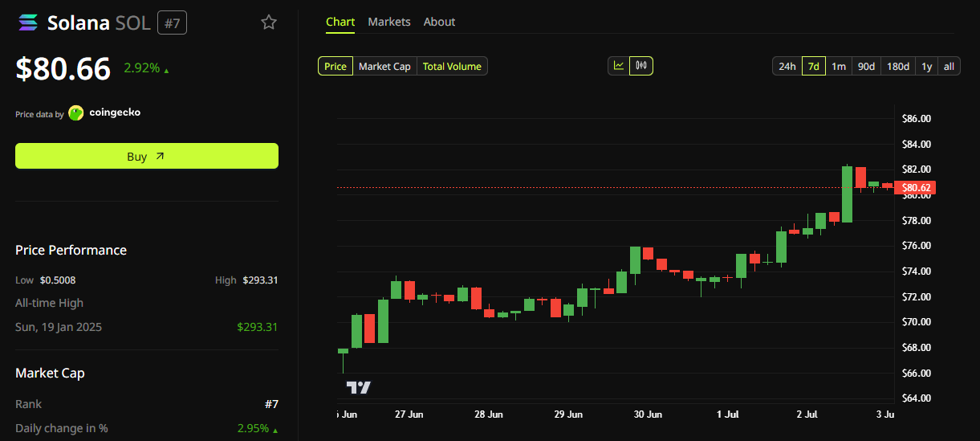Image resolution: width=980 pixels, height=441 pixels.
Task: Click the #7 rank badge beside SOL
Action: point(172,22)
